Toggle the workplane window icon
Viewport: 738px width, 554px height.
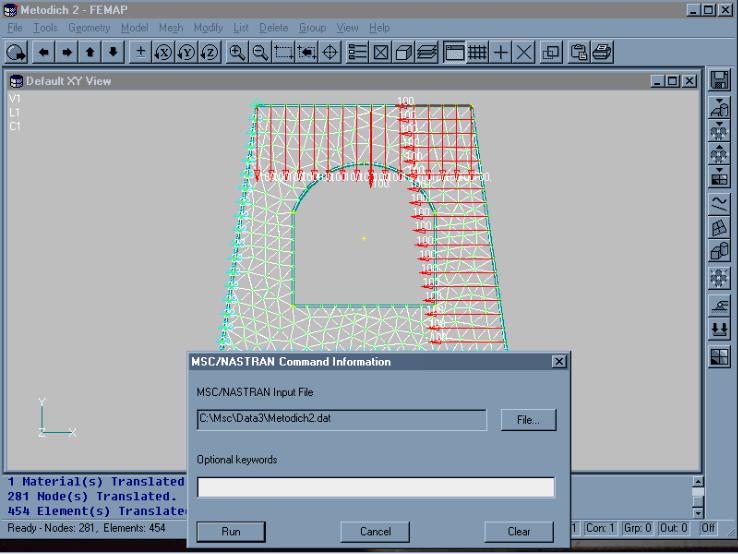point(454,52)
